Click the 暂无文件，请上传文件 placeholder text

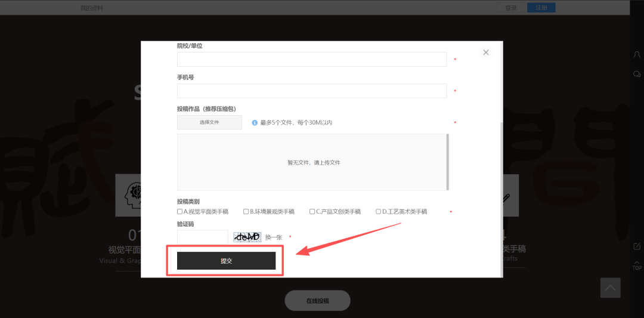(314, 163)
